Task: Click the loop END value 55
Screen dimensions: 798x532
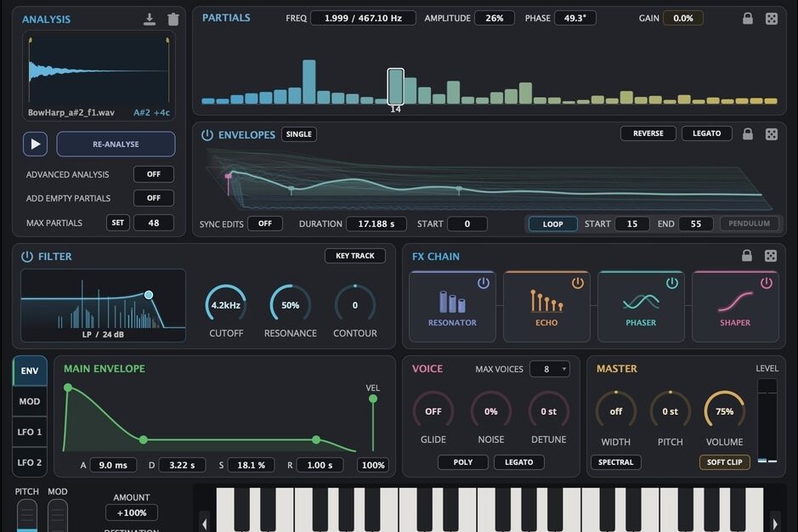Action: (696, 224)
